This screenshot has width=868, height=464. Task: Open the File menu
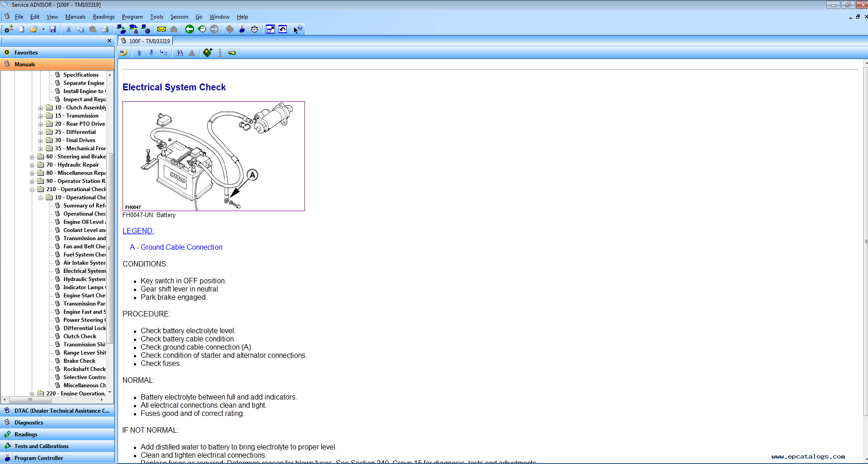point(19,17)
